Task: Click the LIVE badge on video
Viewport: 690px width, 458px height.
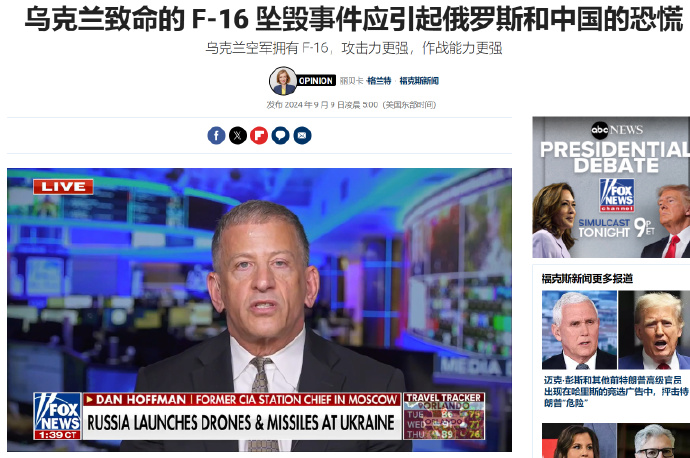Action: [63, 187]
